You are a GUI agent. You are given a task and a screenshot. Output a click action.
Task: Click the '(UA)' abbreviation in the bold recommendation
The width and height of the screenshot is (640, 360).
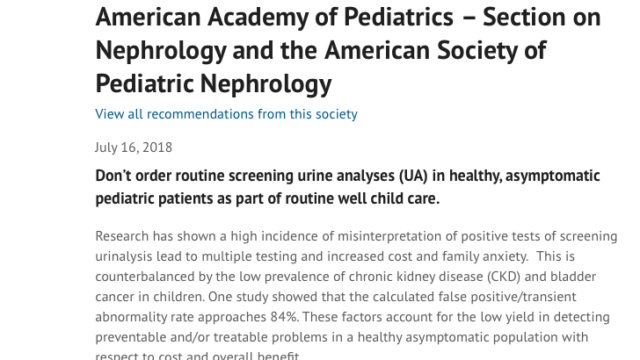[x=413, y=176]
